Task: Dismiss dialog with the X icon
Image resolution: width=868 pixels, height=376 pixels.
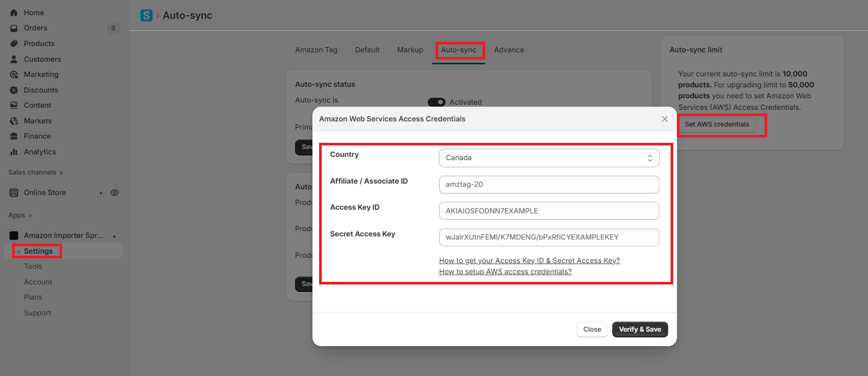Action: tap(664, 119)
